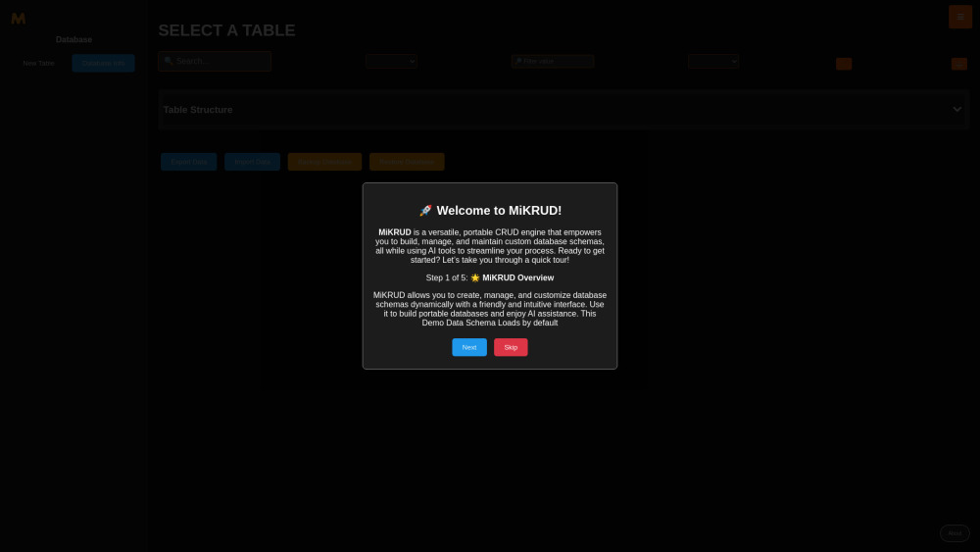
Task: Click the Welcome to MiKRUD! heading
Action: 490,210
